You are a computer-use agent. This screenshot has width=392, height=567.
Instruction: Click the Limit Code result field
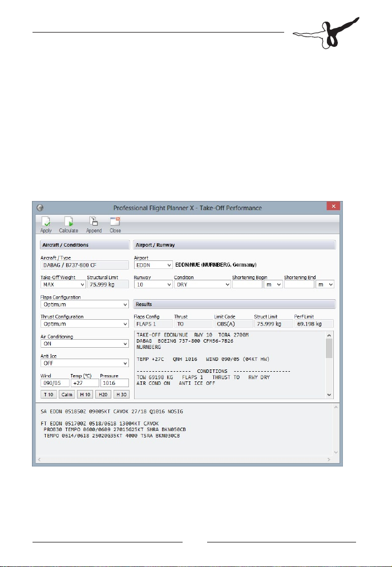pyautogui.click(x=233, y=324)
